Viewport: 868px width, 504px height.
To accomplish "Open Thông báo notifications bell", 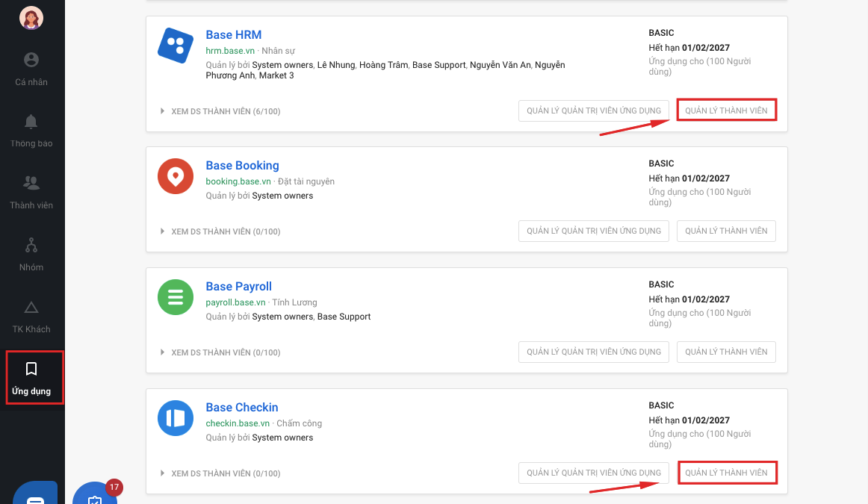I will (x=31, y=131).
